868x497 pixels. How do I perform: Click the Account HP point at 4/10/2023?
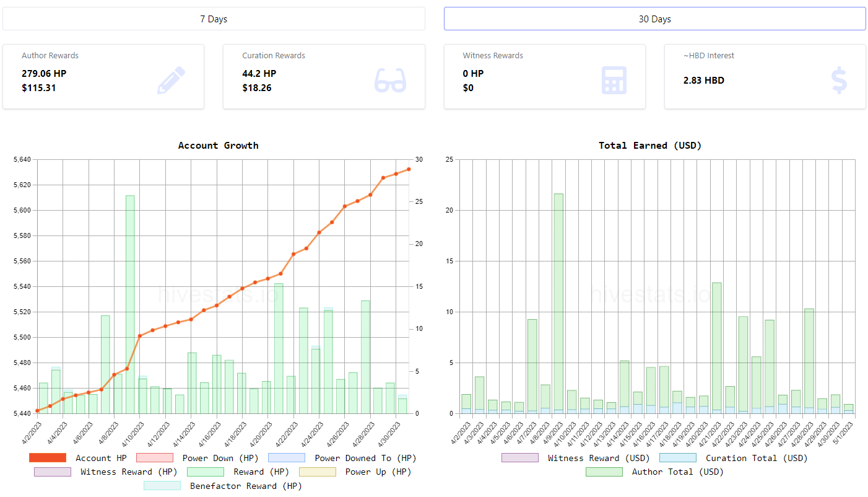tap(140, 336)
